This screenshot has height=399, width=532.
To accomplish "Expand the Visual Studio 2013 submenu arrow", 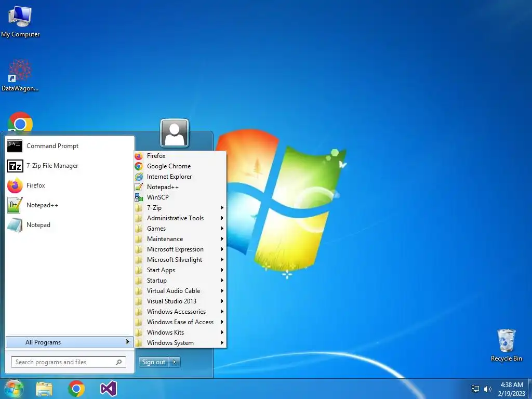I will [x=222, y=301].
